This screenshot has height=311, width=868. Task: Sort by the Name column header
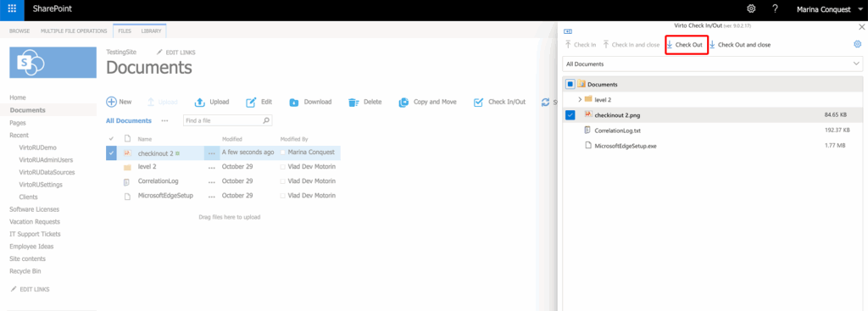click(x=144, y=140)
